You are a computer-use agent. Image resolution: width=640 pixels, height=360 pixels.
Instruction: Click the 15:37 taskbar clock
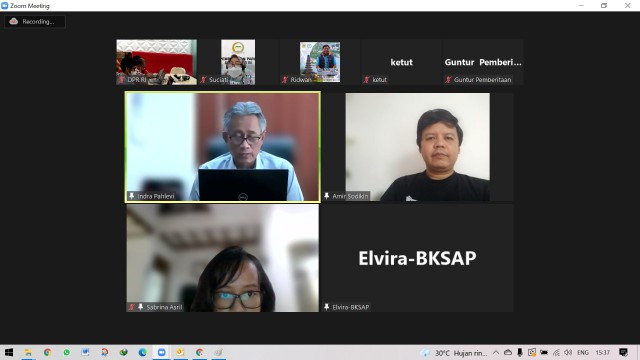click(x=602, y=352)
